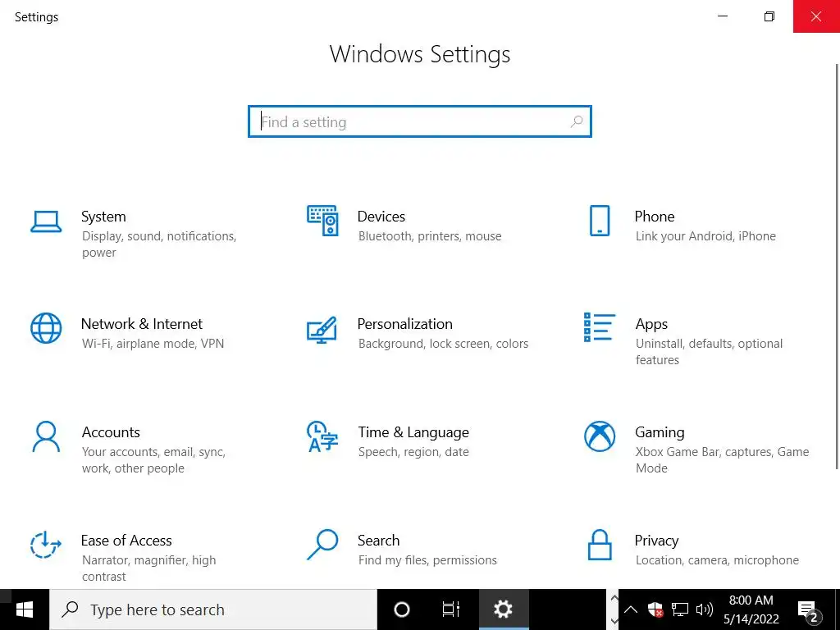Open Network & Internet heading
Screen dimensions: 840x630
click(141, 324)
